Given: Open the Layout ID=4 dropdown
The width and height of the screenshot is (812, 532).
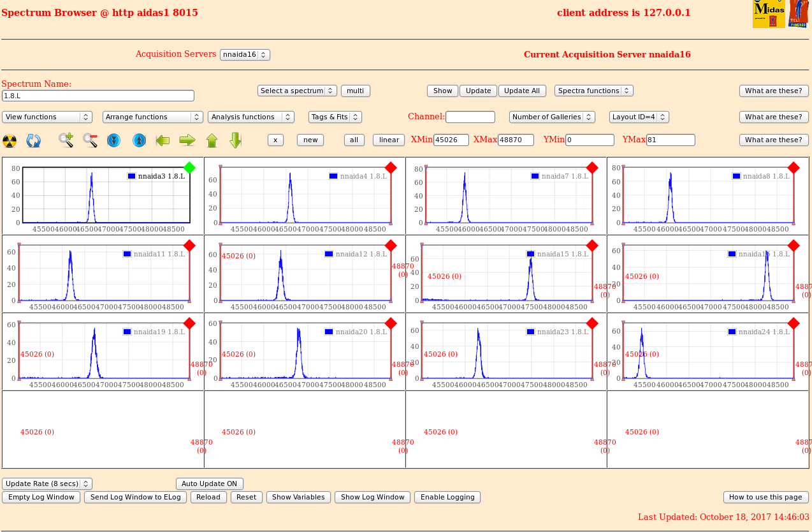Looking at the screenshot, I should (x=639, y=117).
